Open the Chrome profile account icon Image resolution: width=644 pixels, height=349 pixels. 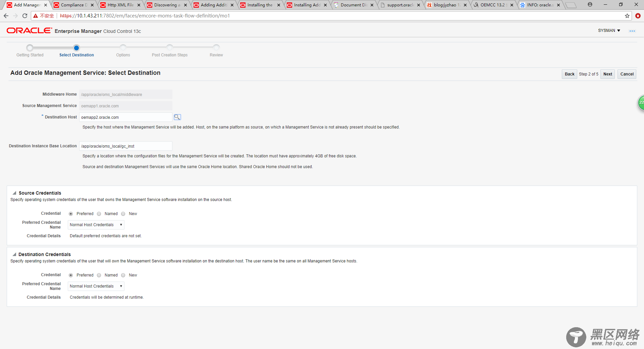click(590, 5)
